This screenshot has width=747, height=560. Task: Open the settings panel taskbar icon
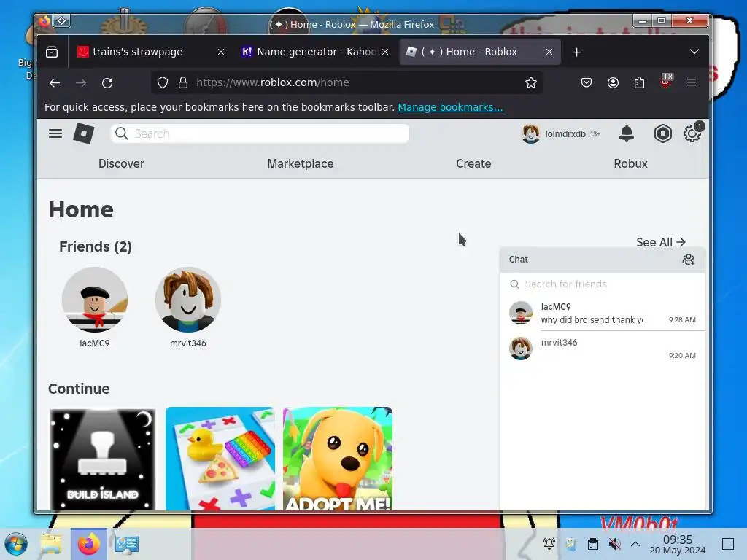127,544
